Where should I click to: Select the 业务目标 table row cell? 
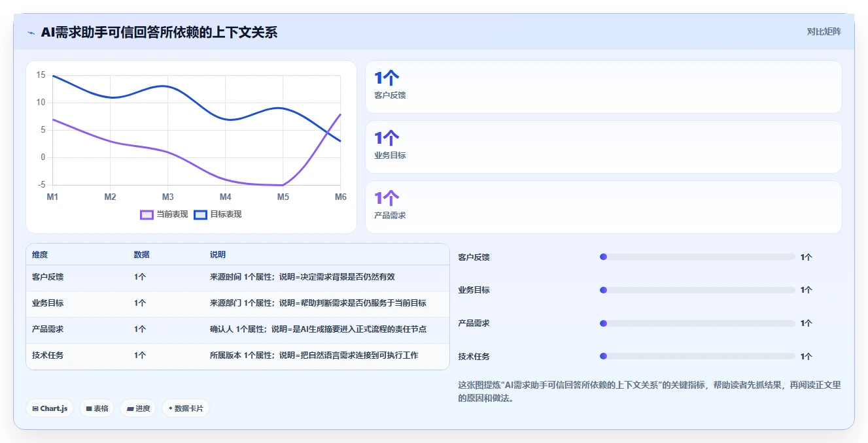(x=48, y=303)
